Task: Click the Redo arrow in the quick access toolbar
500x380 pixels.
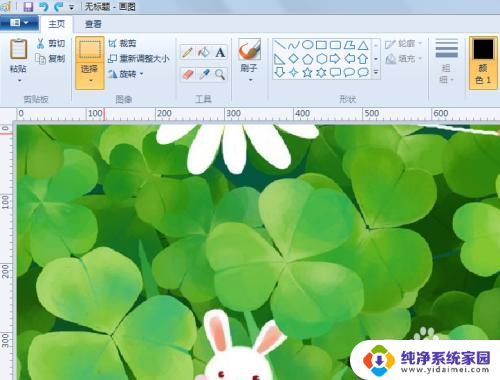Action: click(59, 7)
